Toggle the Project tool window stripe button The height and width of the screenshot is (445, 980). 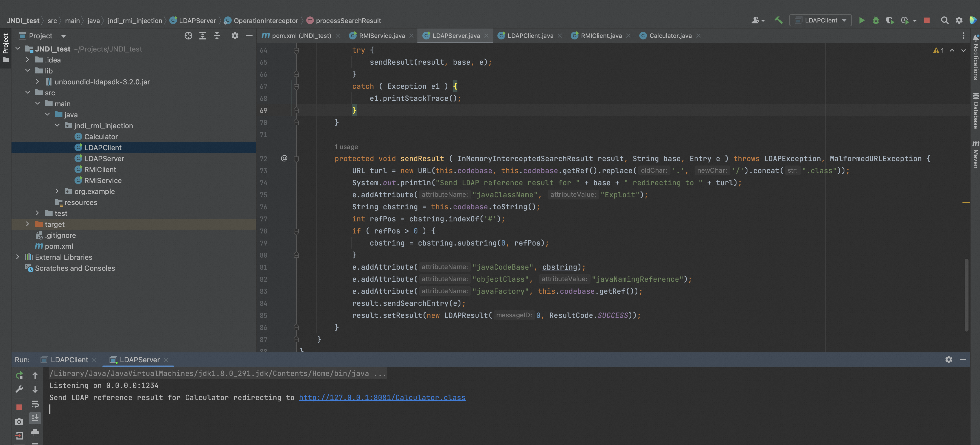click(x=5, y=48)
